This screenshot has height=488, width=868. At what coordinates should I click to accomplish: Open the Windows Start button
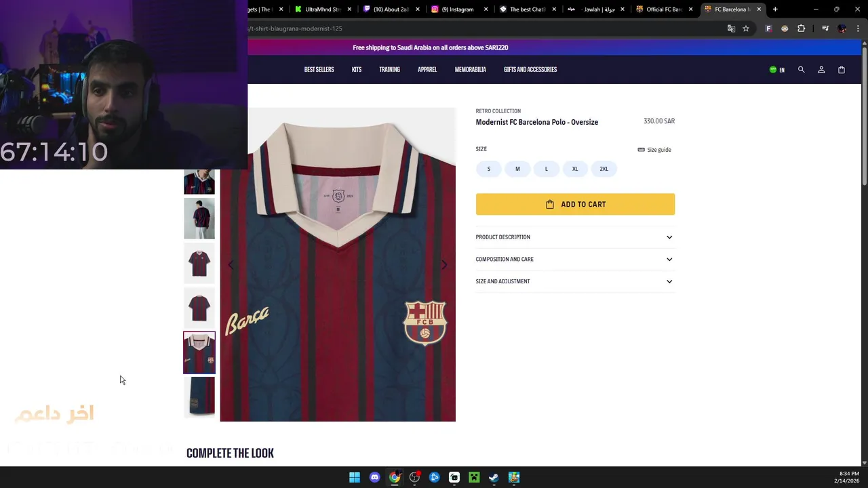tap(355, 477)
